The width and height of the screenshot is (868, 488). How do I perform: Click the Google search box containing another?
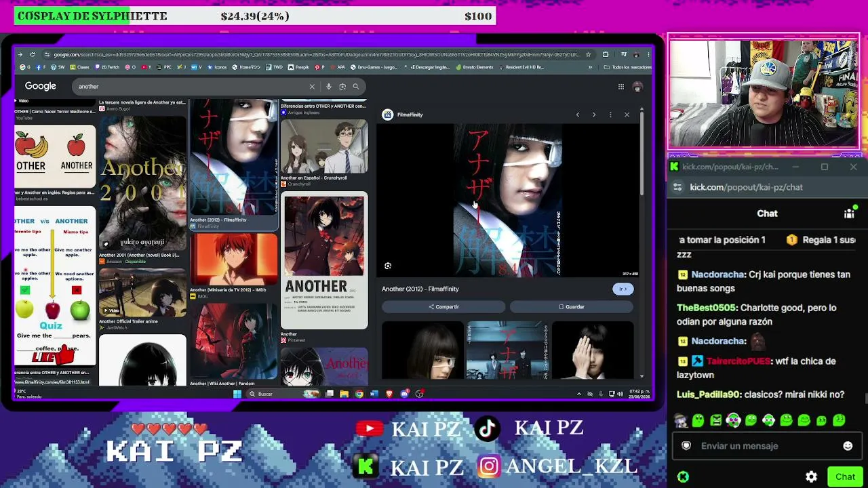218,87
